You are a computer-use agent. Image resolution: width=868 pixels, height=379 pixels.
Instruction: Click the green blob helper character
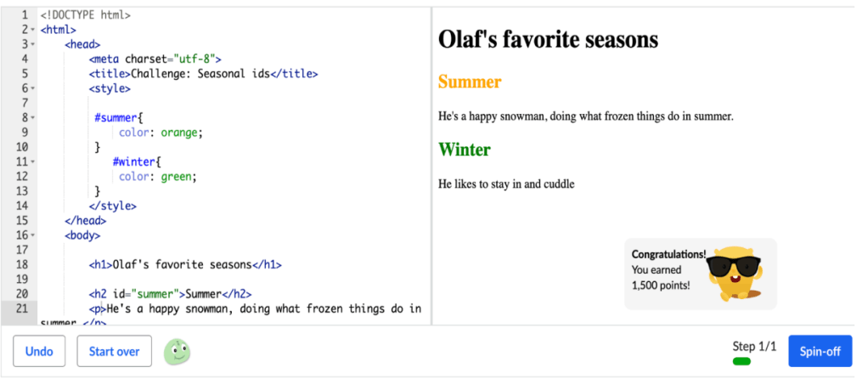coord(177,351)
